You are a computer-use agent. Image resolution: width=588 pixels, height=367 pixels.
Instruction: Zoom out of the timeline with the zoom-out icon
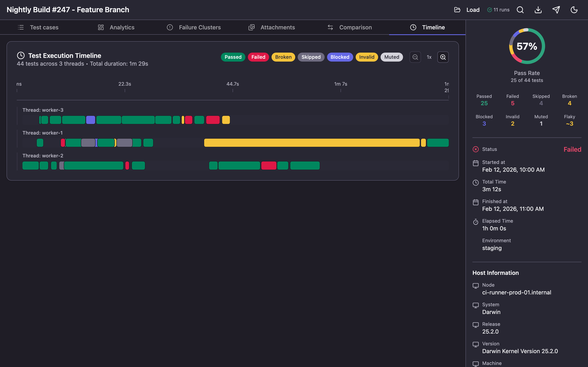tap(415, 57)
